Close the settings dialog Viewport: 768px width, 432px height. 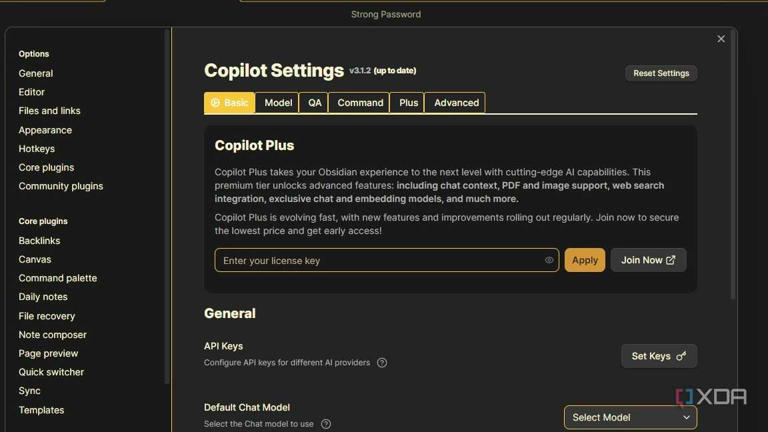coord(721,39)
